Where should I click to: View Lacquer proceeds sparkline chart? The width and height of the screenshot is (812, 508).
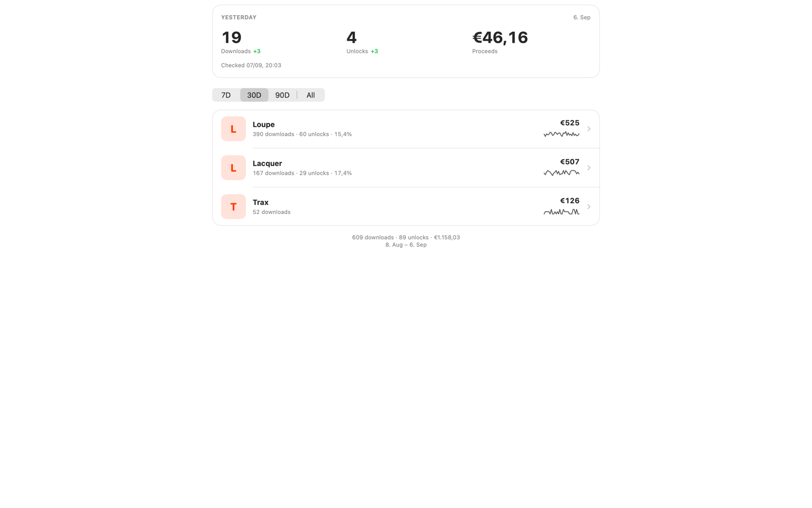(561, 173)
